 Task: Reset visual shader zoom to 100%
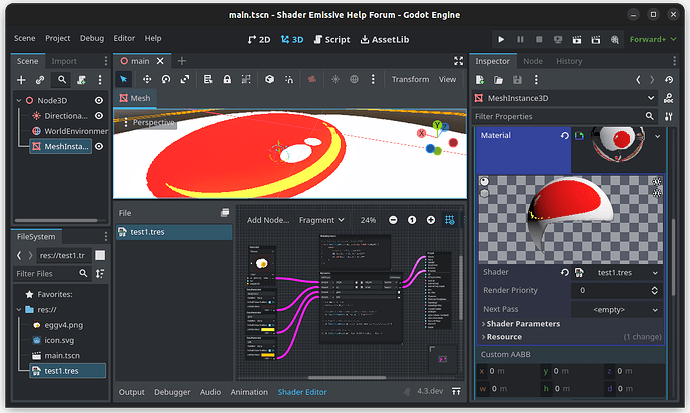click(412, 220)
